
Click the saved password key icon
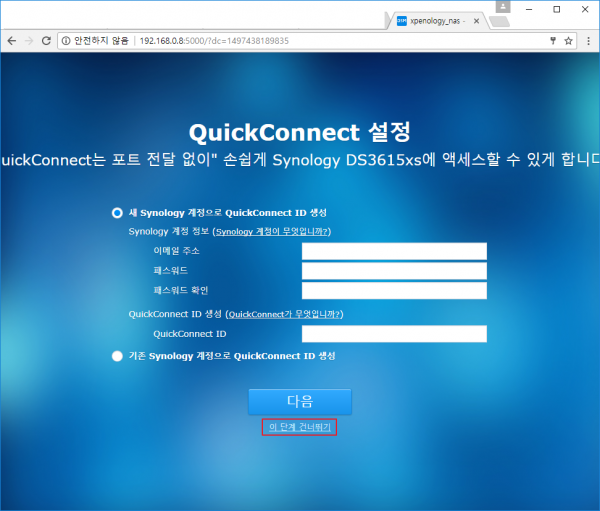click(x=553, y=41)
